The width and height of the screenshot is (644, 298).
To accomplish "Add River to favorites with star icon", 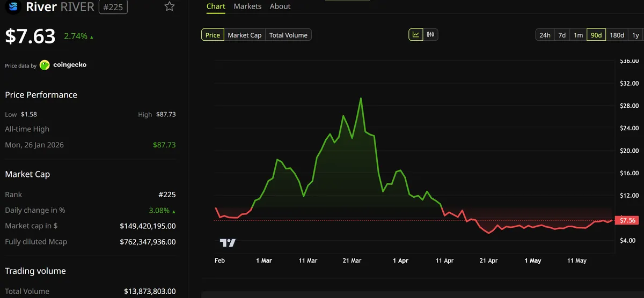I will [170, 6].
